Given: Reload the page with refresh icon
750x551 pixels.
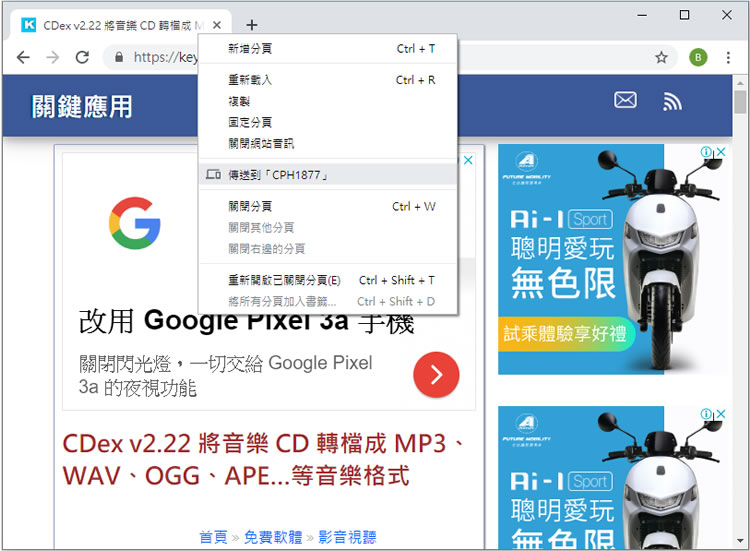Looking at the screenshot, I should [82, 57].
